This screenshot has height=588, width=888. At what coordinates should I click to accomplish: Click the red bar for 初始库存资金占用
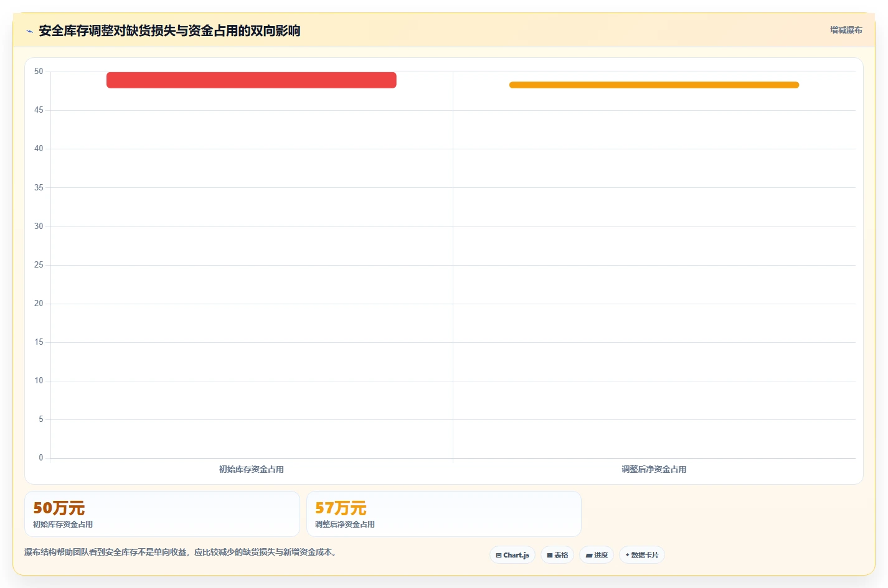coord(252,80)
